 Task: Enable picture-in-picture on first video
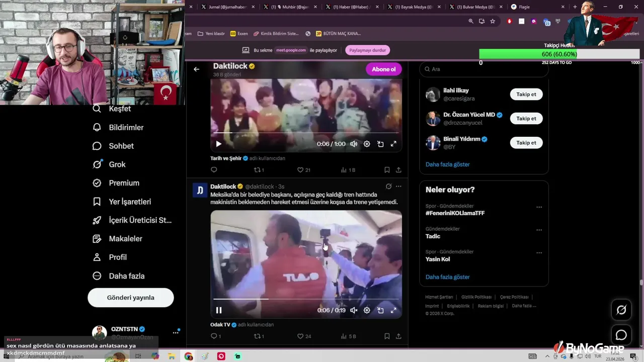(380, 144)
